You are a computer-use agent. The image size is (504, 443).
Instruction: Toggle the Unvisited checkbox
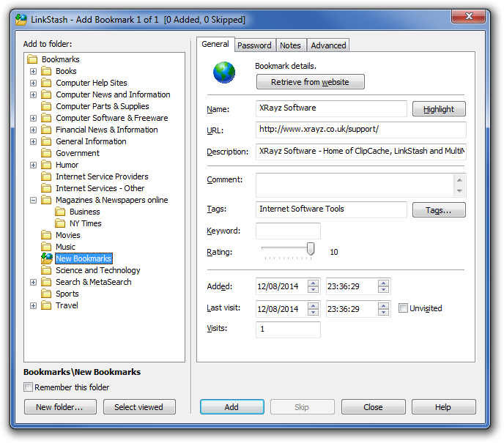(x=403, y=308)
